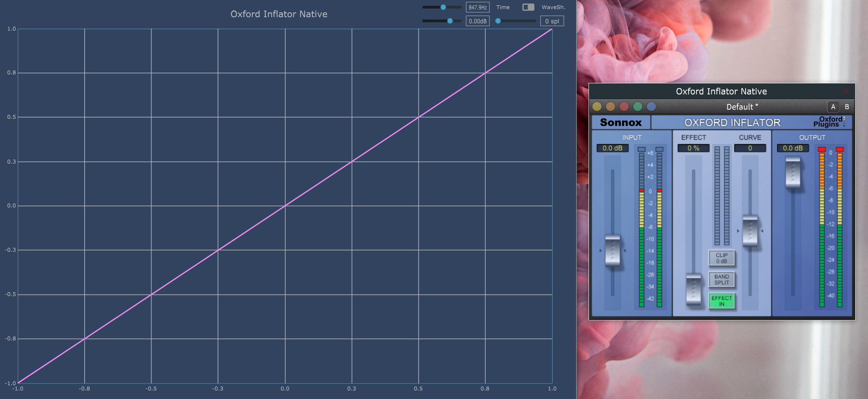Click the blue circle button in plugin header
Screen dimensions: 868x399
coord(651,106)
